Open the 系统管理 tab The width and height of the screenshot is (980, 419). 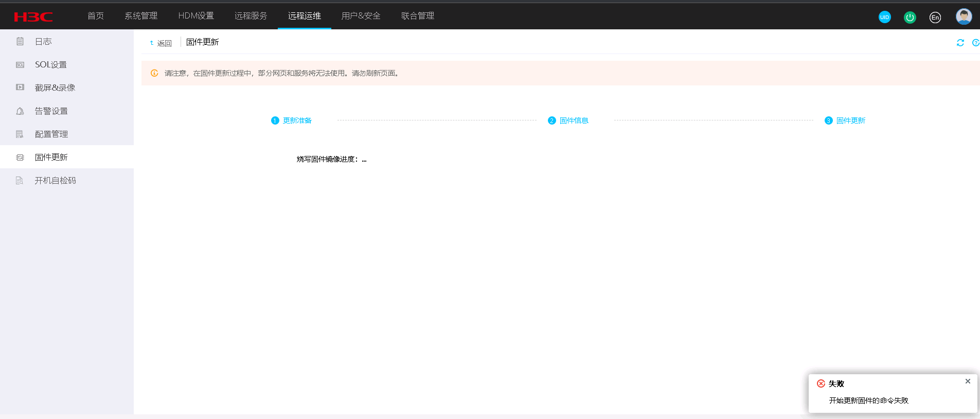(141, 16)
